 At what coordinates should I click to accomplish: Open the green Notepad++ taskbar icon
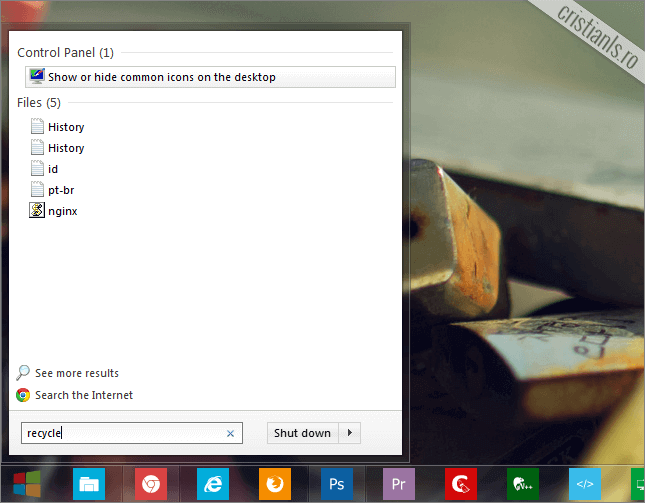[x=522, y=484]
